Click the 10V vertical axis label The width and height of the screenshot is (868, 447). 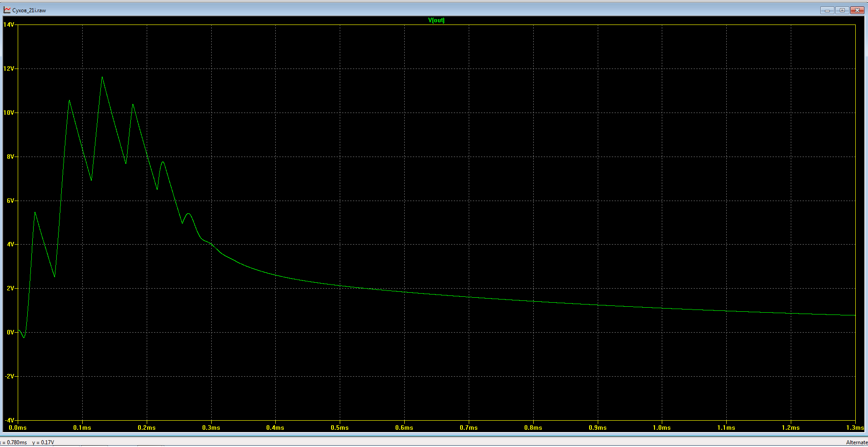(9, 113)
